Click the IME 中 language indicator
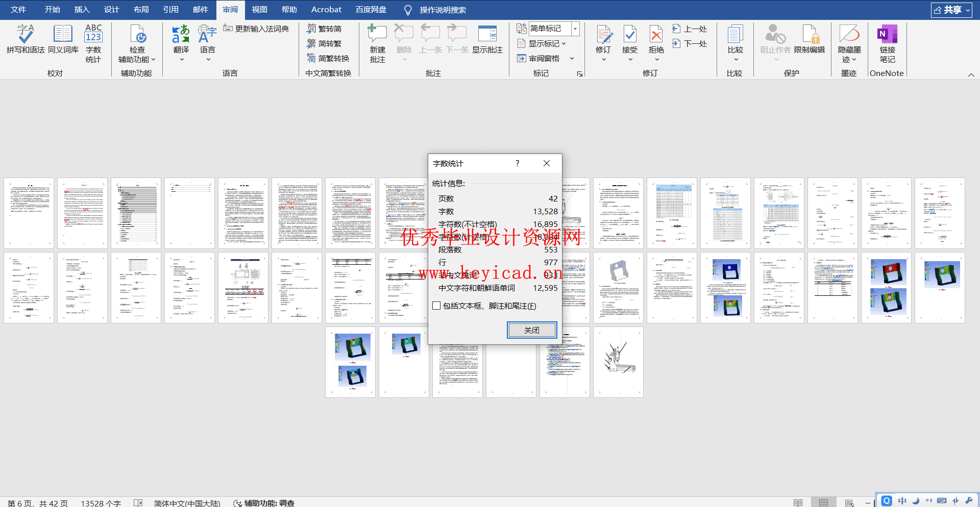This screenshot has width=980, height=507. 902,501
